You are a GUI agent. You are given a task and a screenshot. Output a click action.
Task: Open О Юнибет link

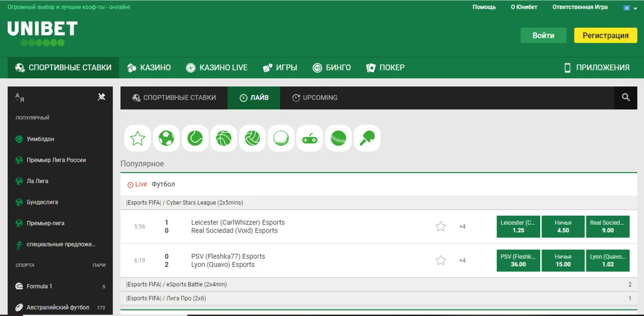coord(524,7)
